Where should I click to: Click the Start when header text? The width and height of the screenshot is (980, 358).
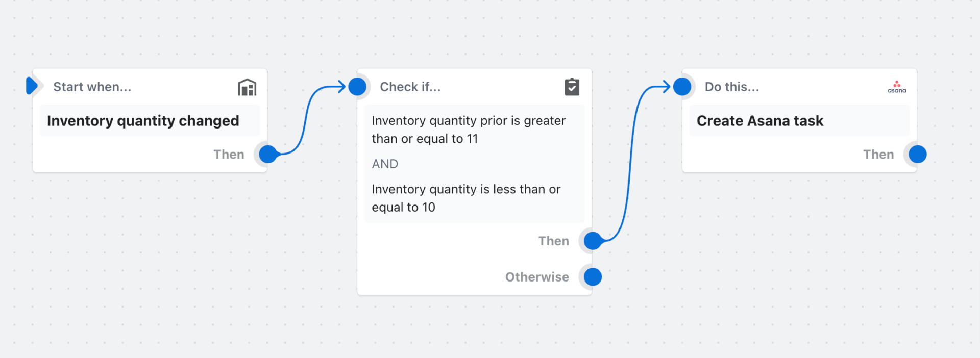(92, 86)
